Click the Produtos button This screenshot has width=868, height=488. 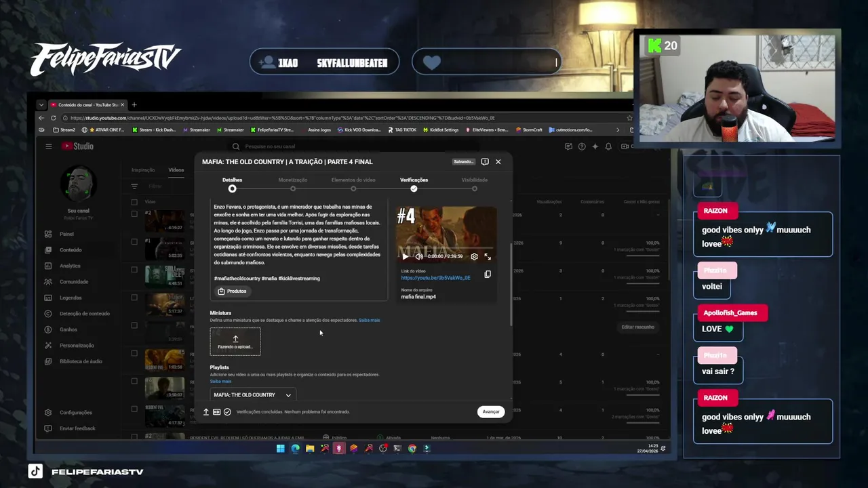[232, 291]
